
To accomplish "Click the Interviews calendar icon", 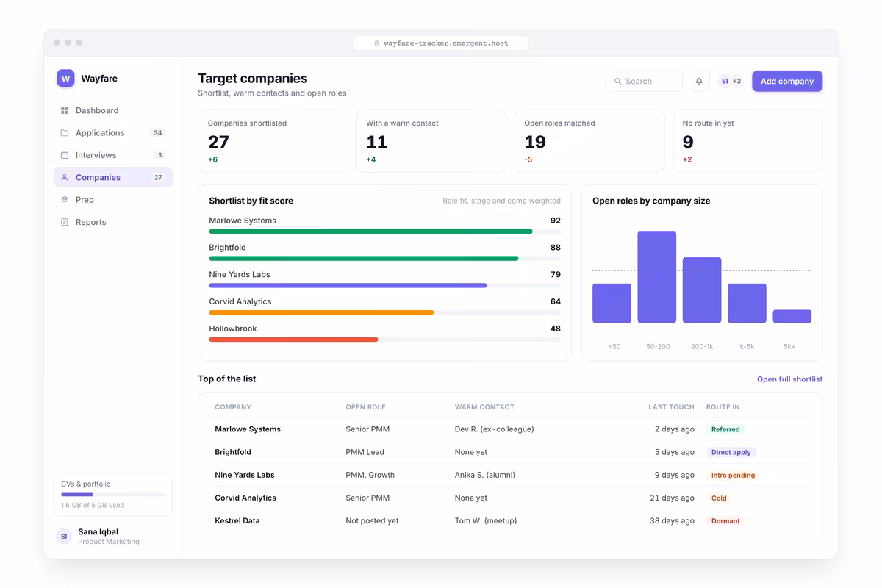I will click(x=65, y=155).
